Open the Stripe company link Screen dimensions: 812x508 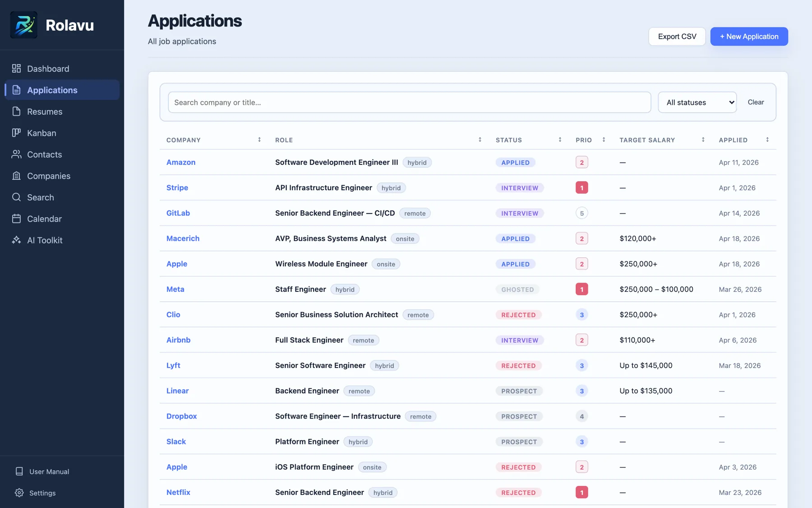177,187
